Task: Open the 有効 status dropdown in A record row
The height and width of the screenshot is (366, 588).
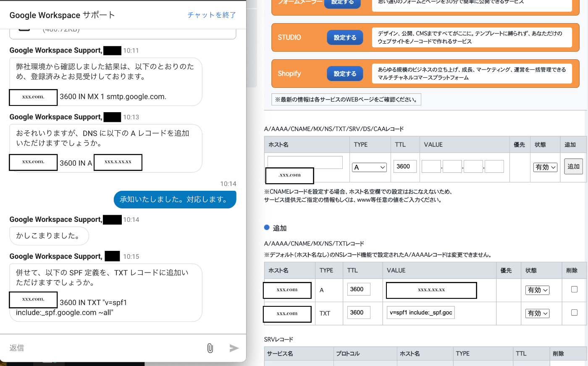Action: click(537, 290)
